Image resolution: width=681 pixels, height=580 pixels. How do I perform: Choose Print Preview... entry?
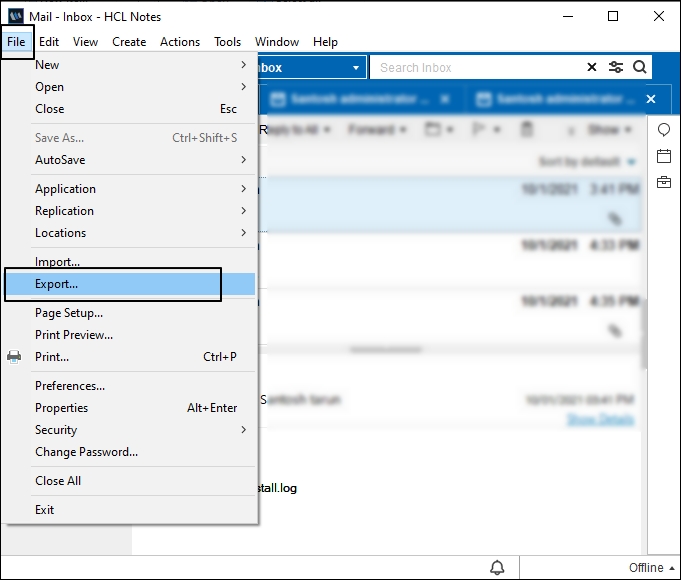point(143,335)
